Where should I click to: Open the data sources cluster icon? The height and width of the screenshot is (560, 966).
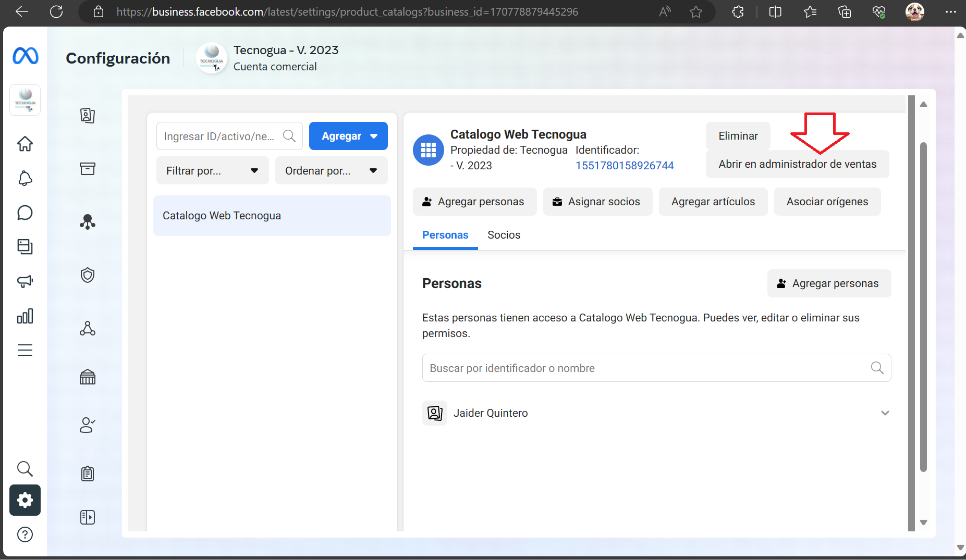[88, 222]
